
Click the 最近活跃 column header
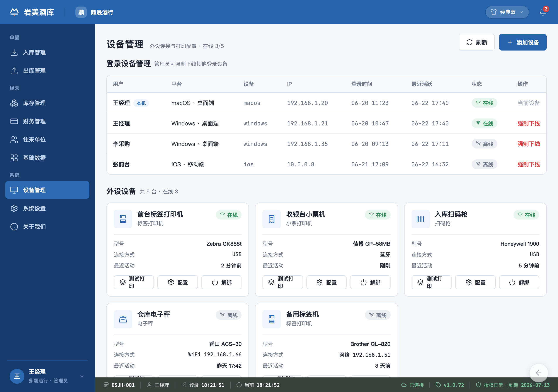422,84
